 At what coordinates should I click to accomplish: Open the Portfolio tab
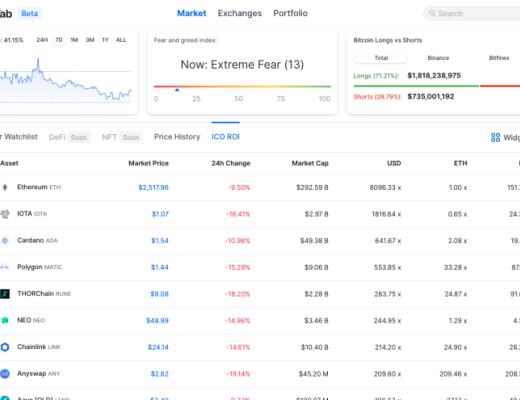point(290,13)
